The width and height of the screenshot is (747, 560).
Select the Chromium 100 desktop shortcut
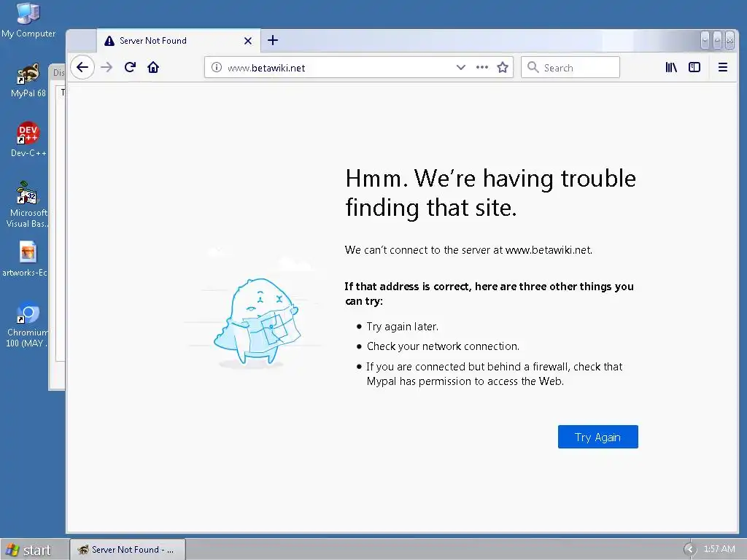coord(27,324)
